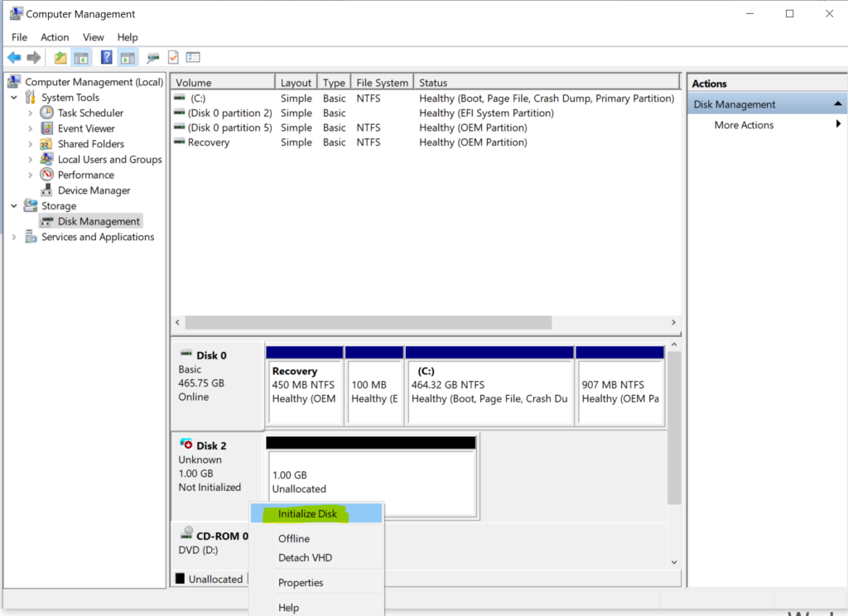Toggle Show/Hide Action Pane toolbar button

pos(127,57)
